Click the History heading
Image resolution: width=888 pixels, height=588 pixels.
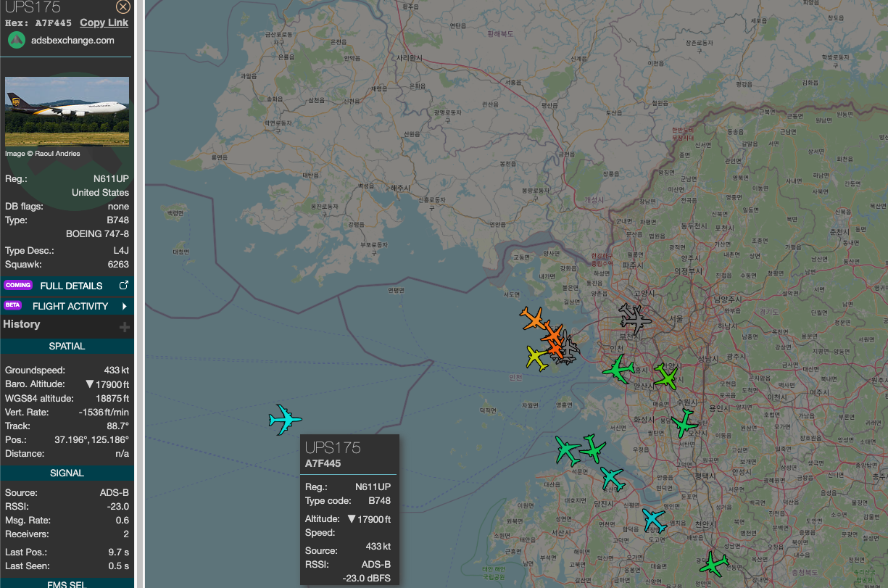click(x=22, y=324)
